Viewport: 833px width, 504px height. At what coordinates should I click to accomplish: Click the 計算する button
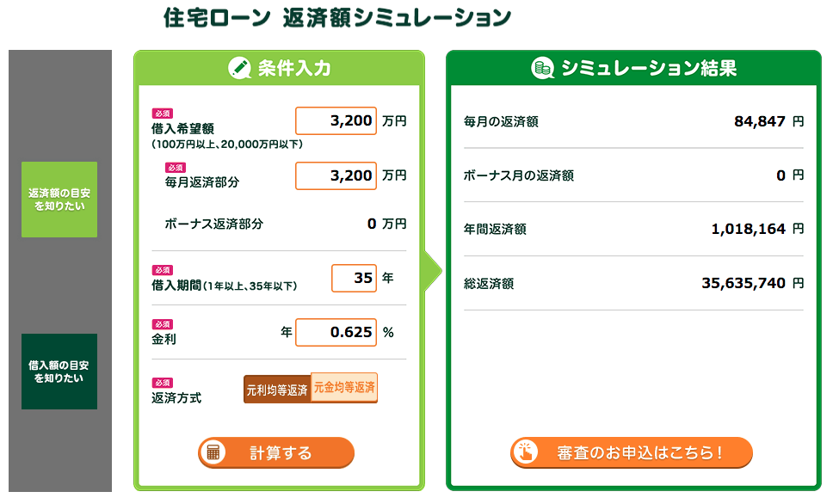pos(275,452)
